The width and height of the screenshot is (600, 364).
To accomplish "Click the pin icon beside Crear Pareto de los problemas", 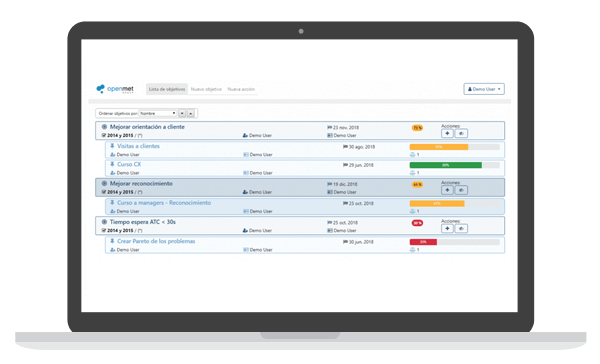I will [112, 241].
